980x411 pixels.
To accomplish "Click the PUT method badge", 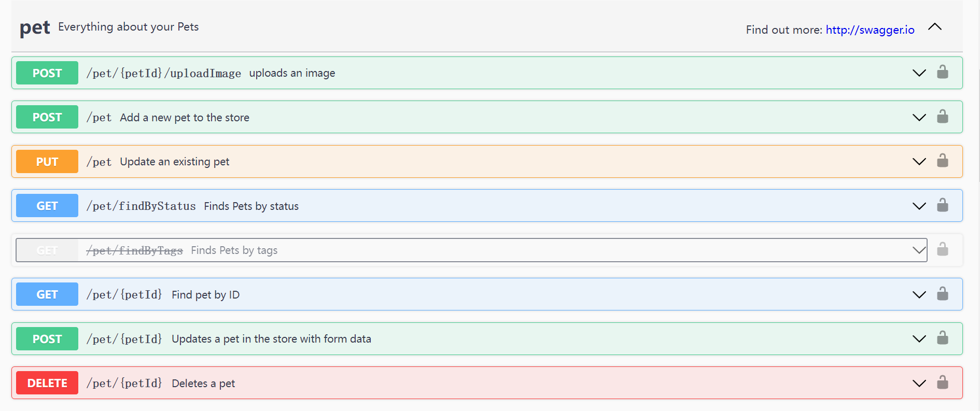I will (47, 162).
